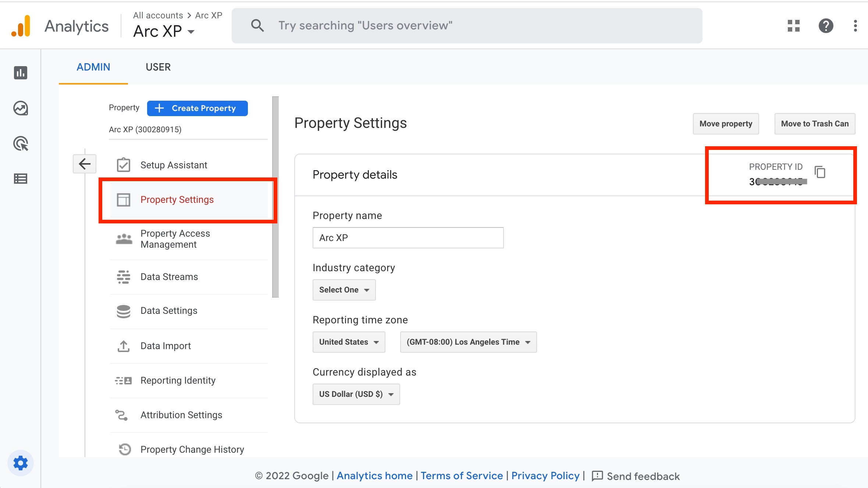Click the All accounts breadcrumb
This screenshot has height=488, width=868.
point(158,15)
